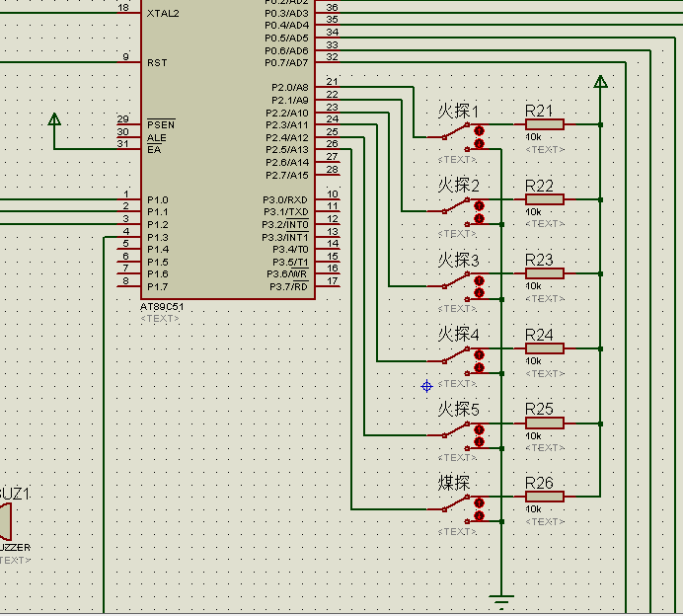Click the up-arrow actuator on switch 火探4
The height and width of the screenshot is (616, 683).
(479, 355)
